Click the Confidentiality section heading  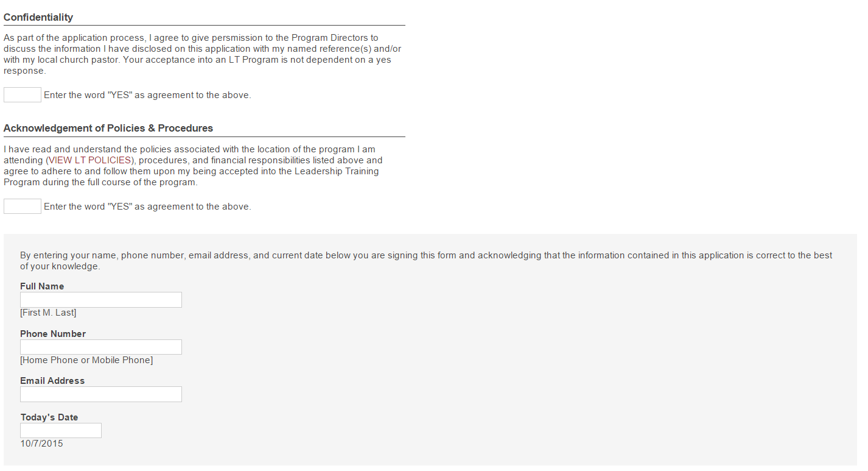tap(38, 18)
